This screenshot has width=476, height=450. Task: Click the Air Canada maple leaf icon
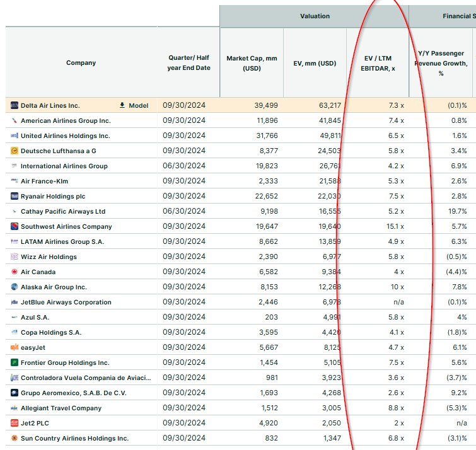(15, 272)
